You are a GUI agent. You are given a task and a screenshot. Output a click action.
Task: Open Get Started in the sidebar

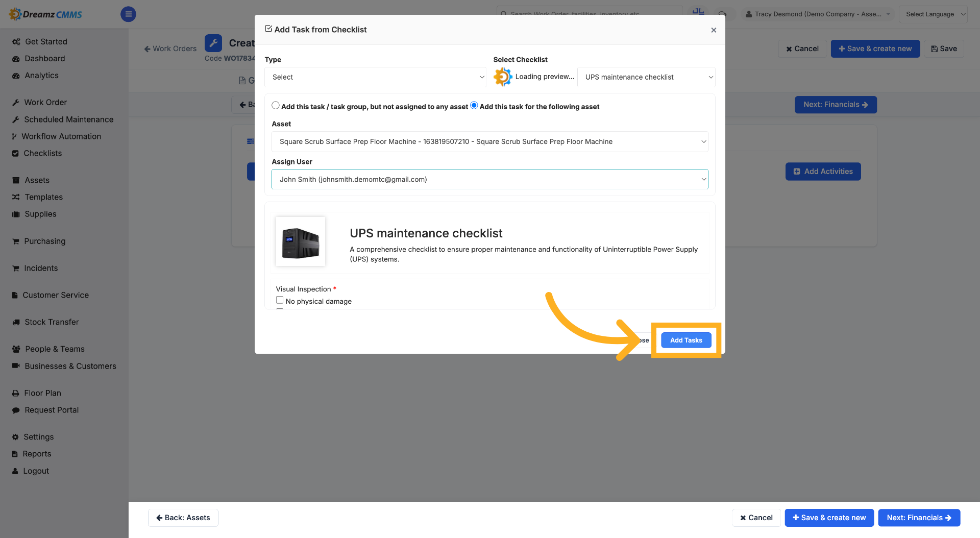pos(46,42)
